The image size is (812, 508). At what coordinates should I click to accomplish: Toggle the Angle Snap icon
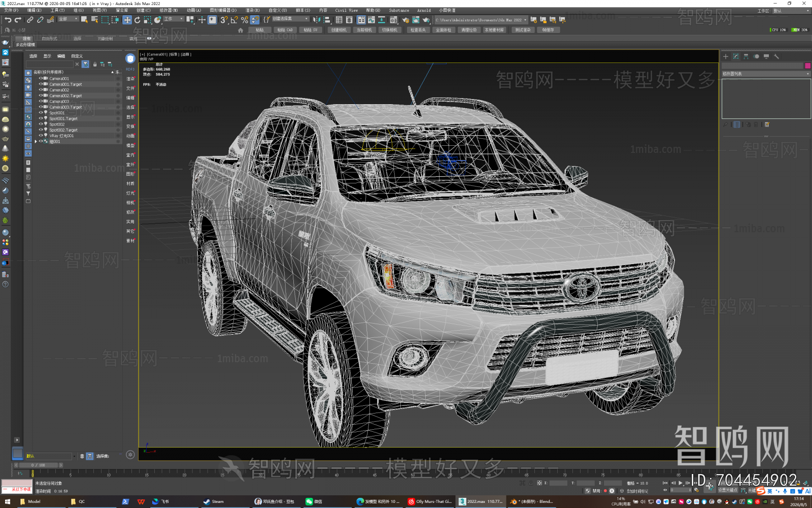point(234,20)
